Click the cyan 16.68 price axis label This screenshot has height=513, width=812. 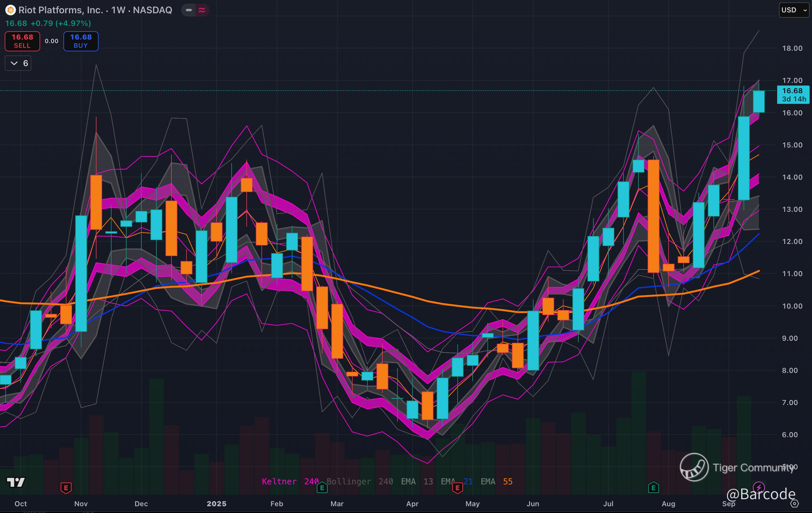click(793, 95)
